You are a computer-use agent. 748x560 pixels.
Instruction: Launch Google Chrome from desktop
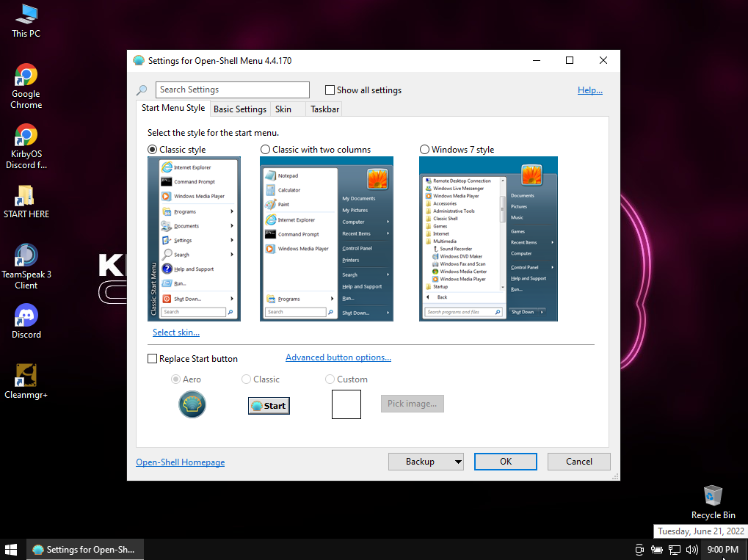(x=26, y=86)
